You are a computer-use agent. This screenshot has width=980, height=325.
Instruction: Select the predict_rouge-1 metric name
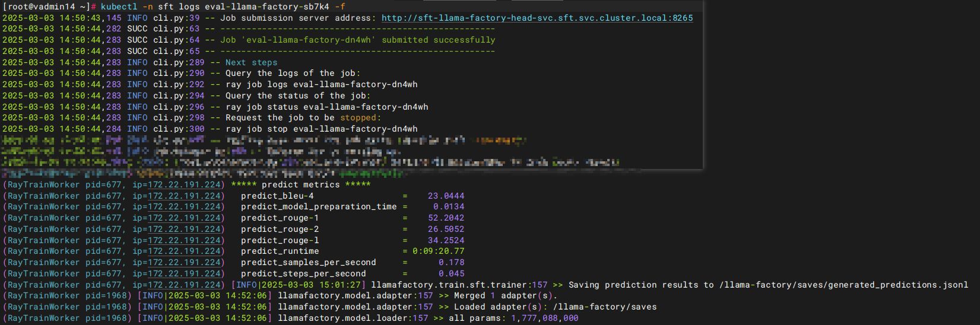pos(280,218)
